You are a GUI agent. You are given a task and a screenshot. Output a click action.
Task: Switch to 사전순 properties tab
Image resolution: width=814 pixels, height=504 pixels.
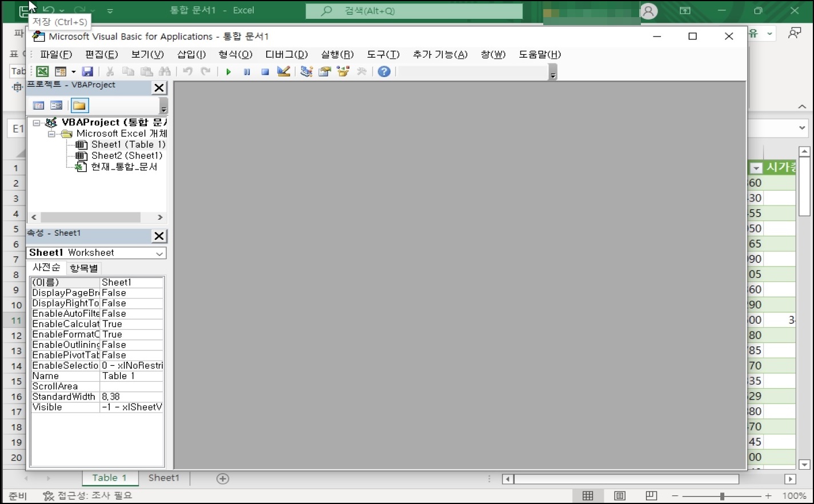click(46, 267)
